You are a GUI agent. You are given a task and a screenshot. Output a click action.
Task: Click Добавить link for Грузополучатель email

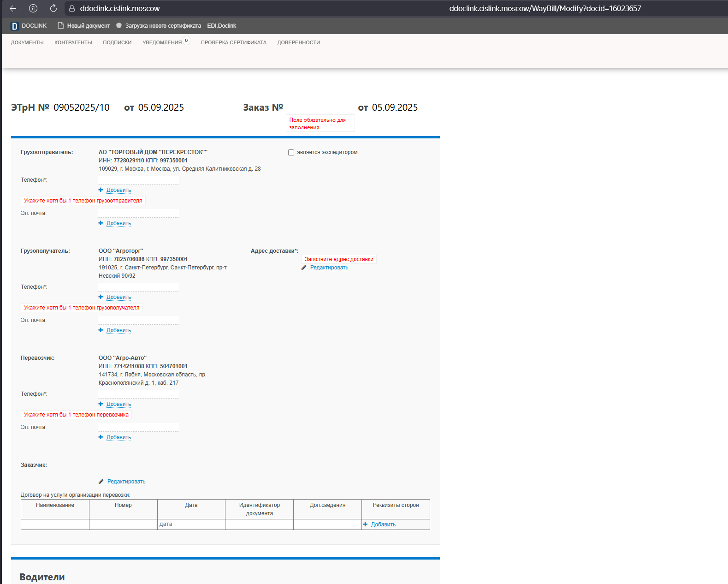(119, 330)
